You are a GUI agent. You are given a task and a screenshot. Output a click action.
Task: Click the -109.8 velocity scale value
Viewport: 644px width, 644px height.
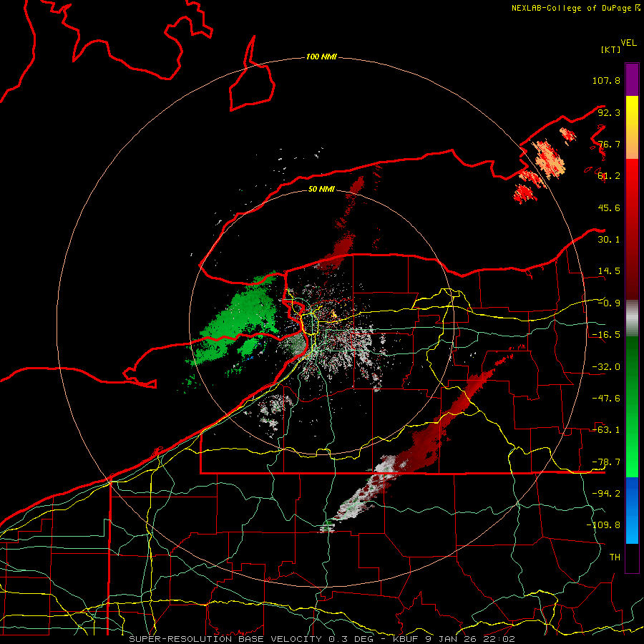pos(603,525)
